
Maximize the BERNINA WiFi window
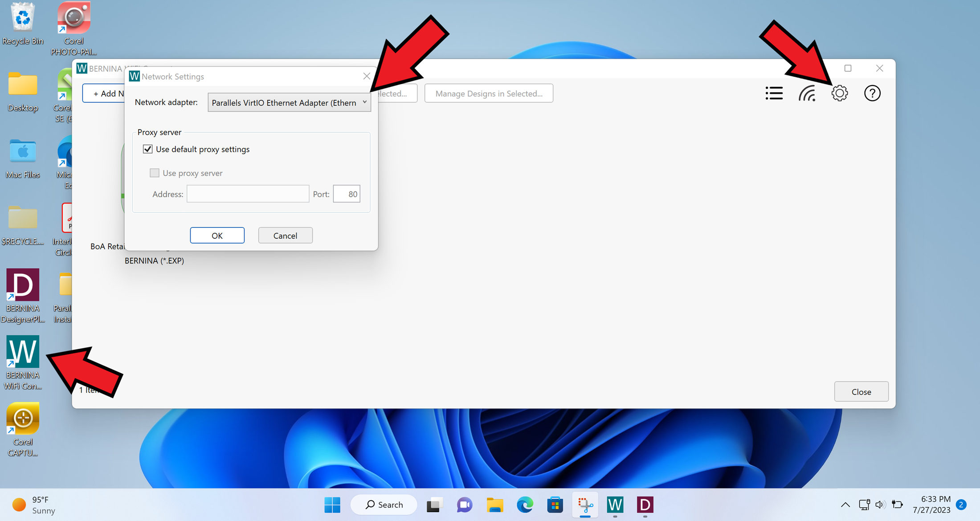click(848, 68)
